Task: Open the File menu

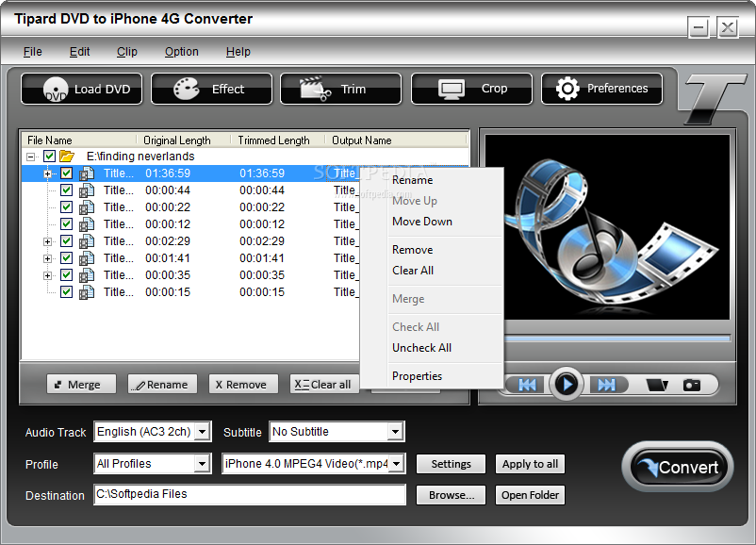Action: click(x=33, y=52)
